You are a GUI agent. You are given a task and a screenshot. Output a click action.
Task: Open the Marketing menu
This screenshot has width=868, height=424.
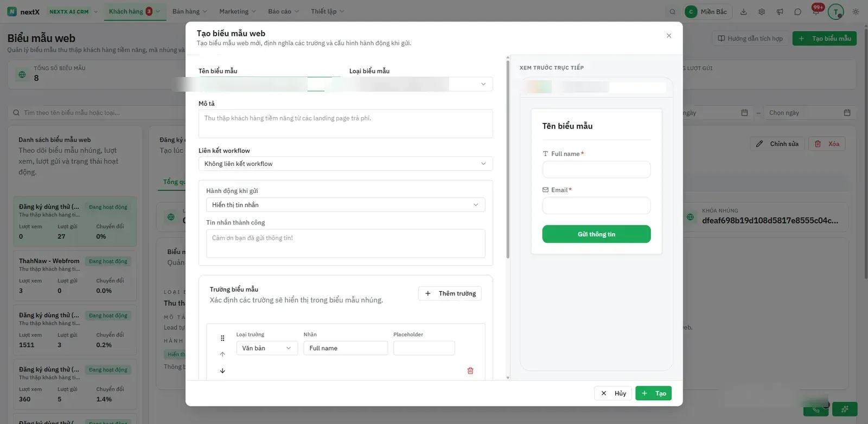click(238, 11)
